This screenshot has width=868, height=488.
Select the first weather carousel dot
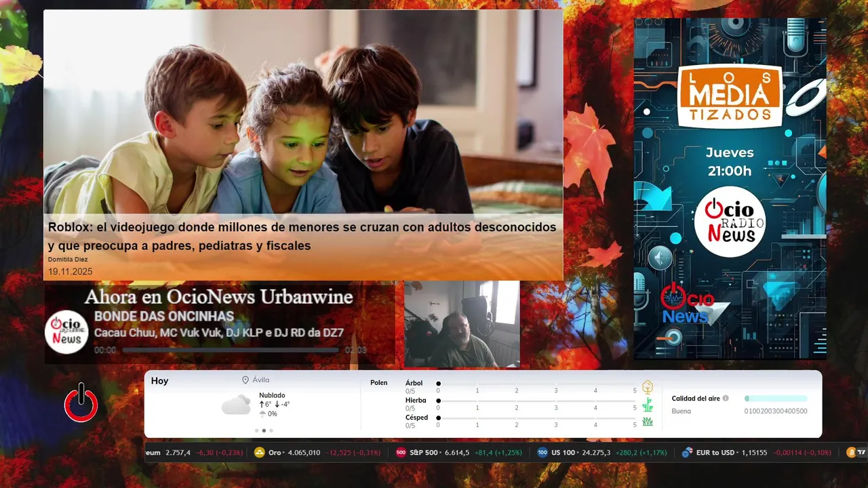tap(256, 430)
